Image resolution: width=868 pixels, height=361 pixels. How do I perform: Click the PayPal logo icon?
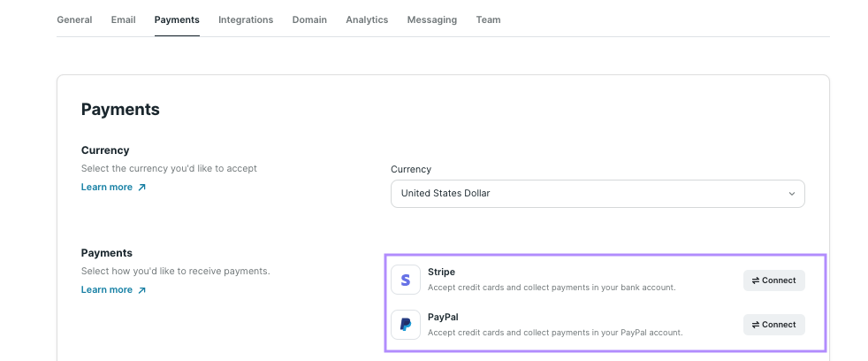click(x=405, y=325)
